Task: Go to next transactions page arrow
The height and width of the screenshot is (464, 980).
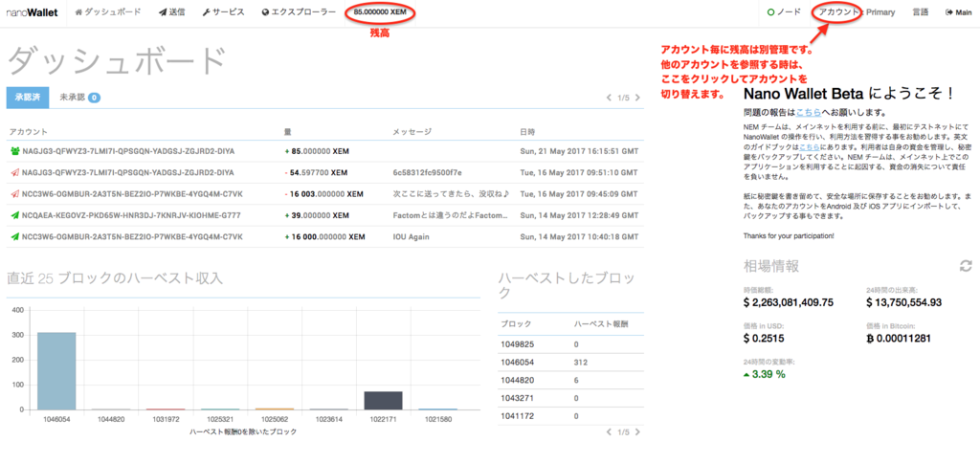Action: click(x=637, y=98)
